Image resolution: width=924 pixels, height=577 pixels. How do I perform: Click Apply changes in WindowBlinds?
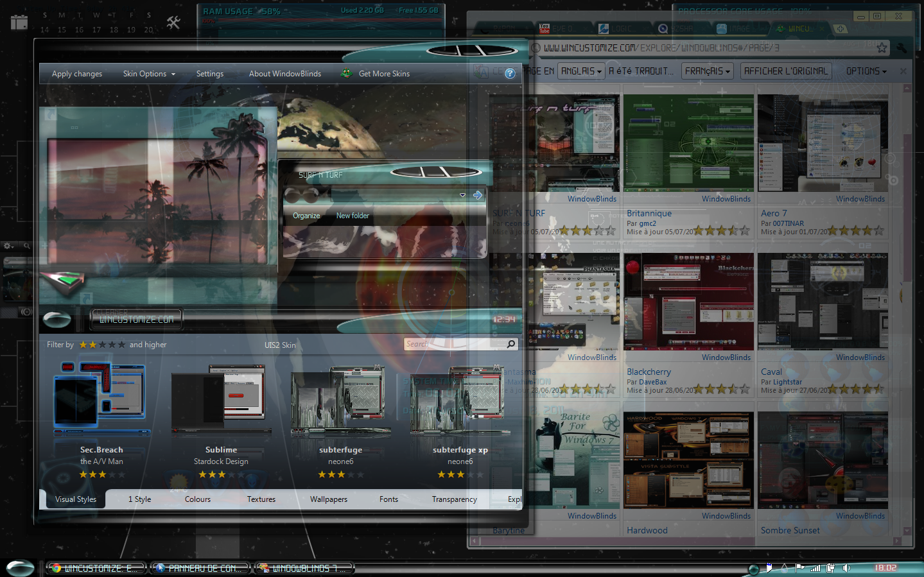click(77, 74)
